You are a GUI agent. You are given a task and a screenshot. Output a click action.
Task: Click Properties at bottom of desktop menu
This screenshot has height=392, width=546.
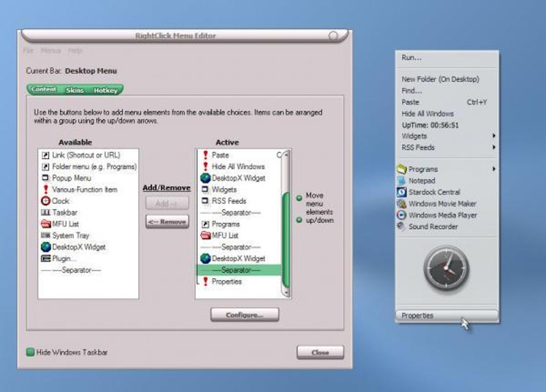pyautogui.click(x=447, y=316)
